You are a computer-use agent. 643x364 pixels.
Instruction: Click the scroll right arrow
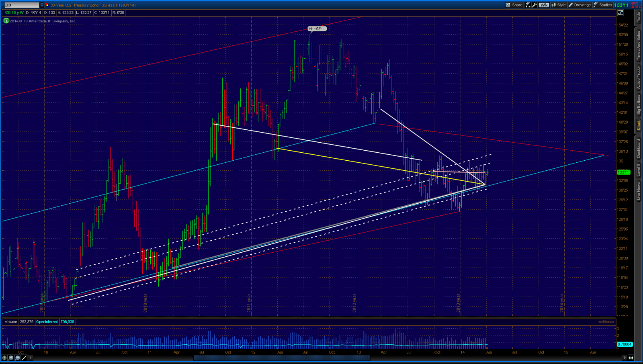[625, 358]
